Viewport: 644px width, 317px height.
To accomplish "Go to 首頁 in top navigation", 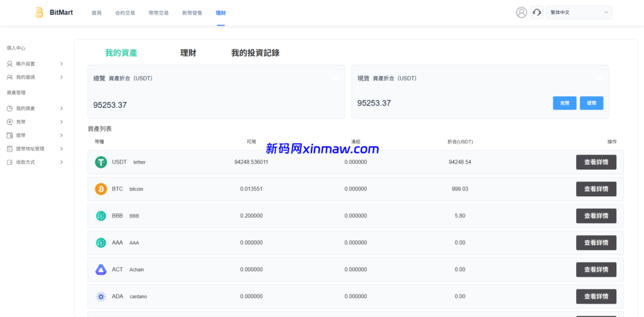I will pyautogui.click(x=96, y=13).
